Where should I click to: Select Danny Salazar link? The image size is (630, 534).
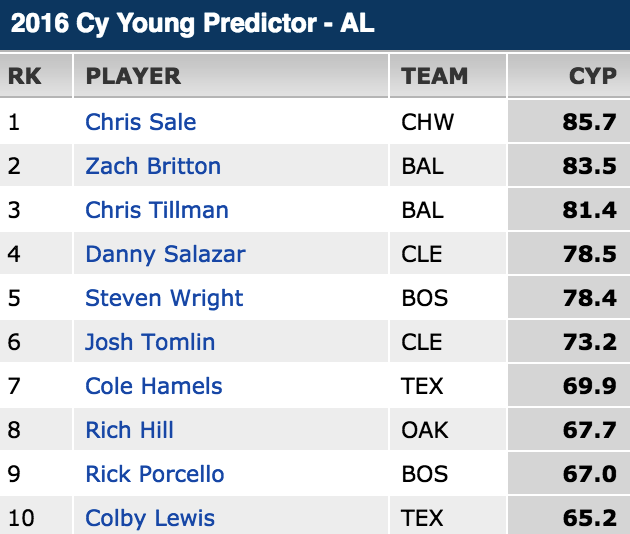tap(165, 254)
